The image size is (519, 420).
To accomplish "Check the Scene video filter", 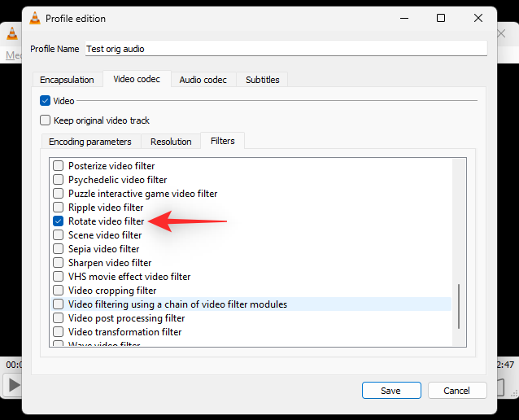I will point(59,235).
